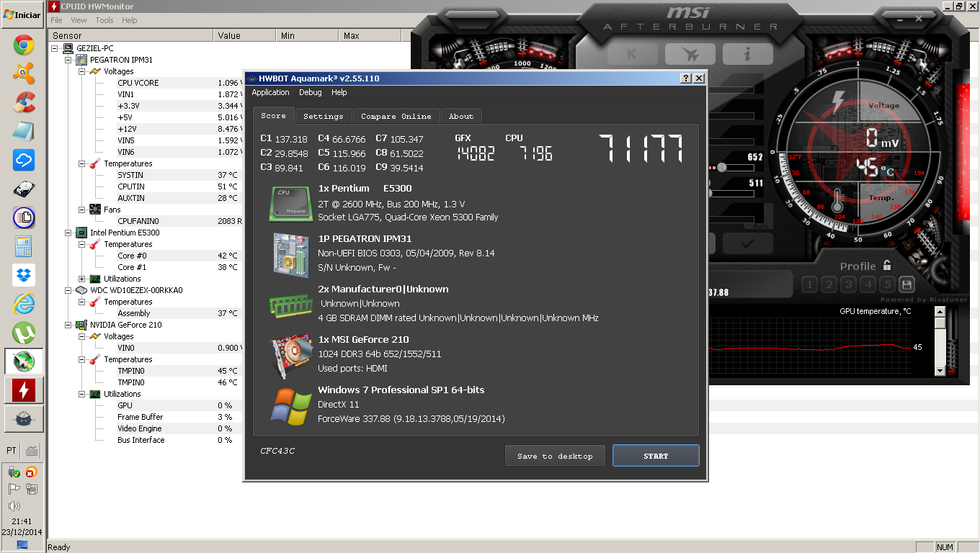Open the hard disk utility taskbar icon
Viewport: 980px width, 553px height.
coord(23,189)
